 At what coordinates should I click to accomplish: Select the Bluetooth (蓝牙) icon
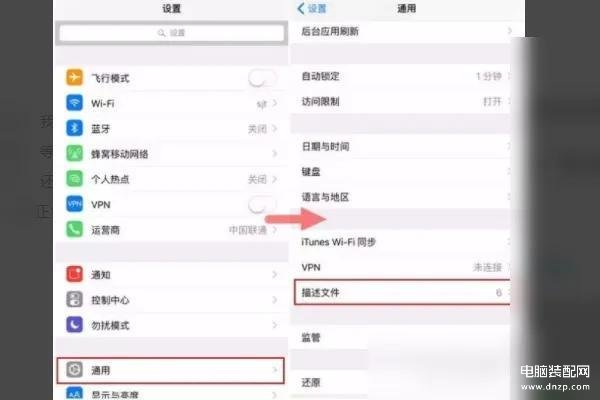click(x=74, y=128)
